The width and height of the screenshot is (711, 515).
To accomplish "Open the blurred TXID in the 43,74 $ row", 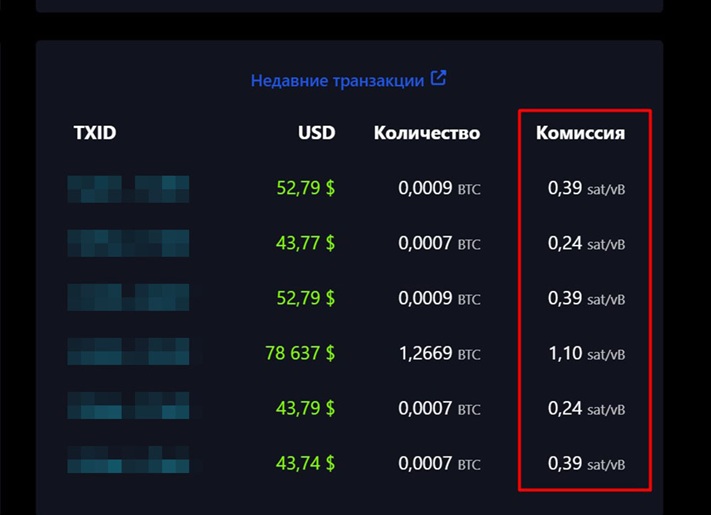I will pyautogui.click(x=128, y=460).
